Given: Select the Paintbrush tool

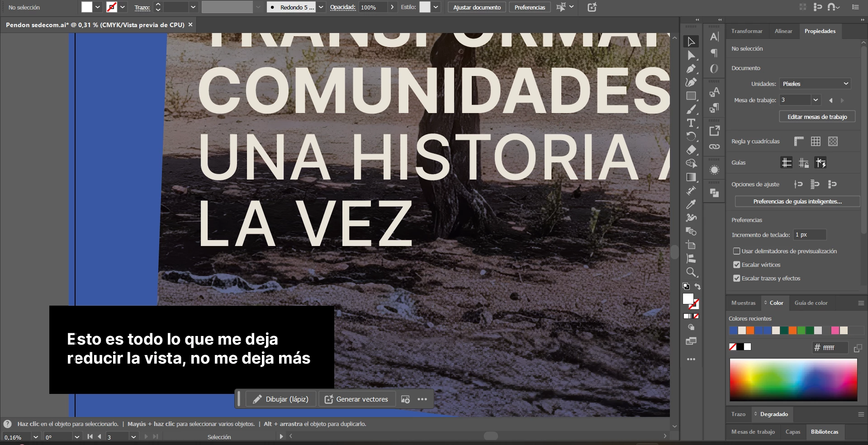Looking at the screenshot, I should pyautogui.click(x=691, y=109).
